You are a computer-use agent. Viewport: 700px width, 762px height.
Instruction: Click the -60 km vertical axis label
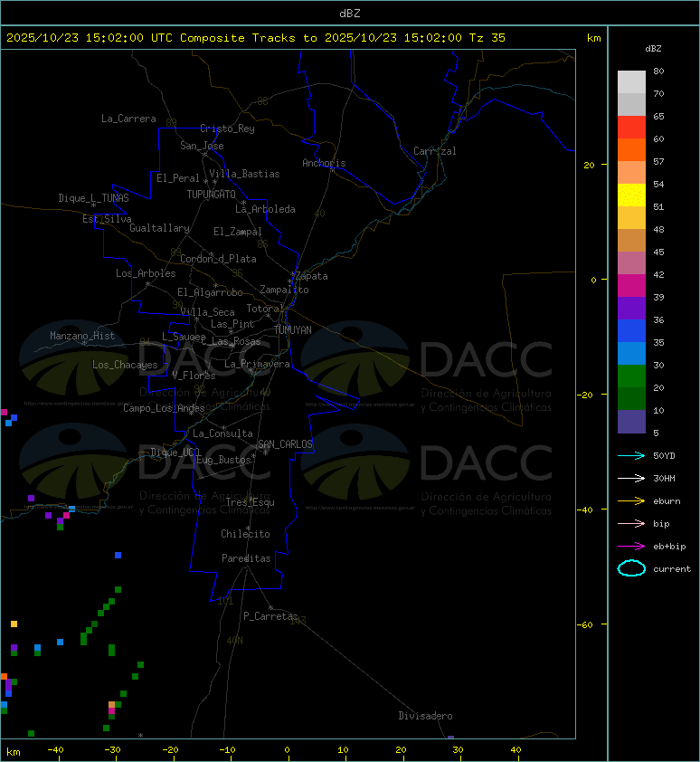pyautogui.click(x=584, y=624)
